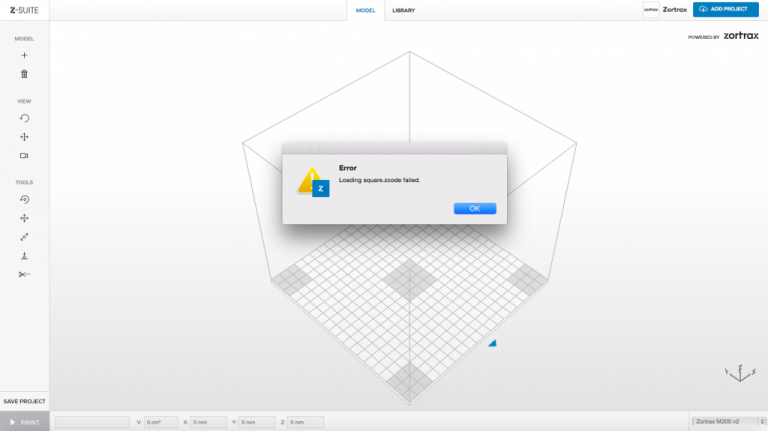Select the rotate view icon

click(24, 118)
